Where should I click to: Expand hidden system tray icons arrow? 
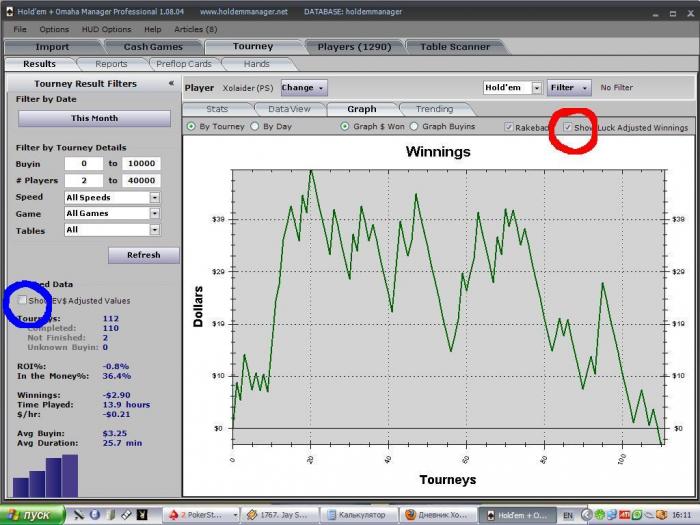[x=587, y=515]
